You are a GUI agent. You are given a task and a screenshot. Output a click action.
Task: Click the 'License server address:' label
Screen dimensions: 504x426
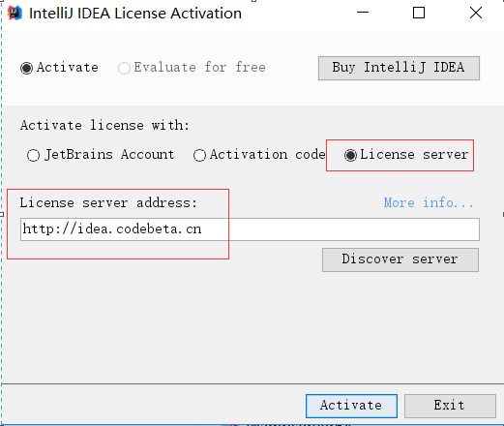tap(108, 203)
